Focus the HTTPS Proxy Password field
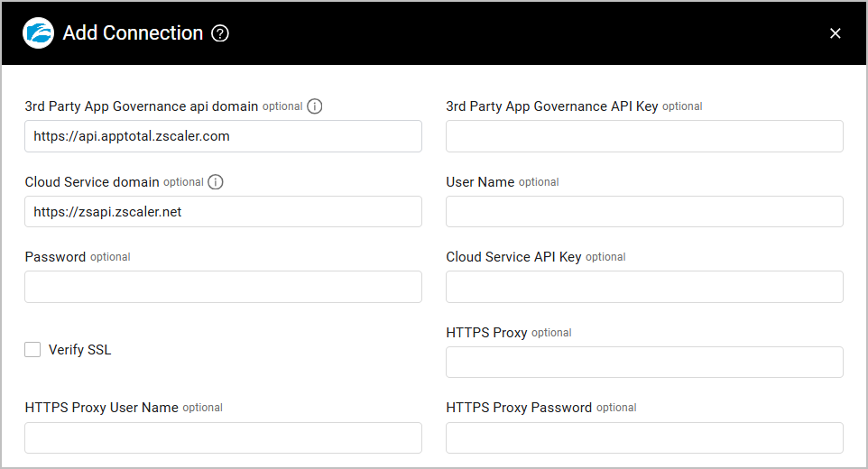868x469 pixels. (644, 438)
